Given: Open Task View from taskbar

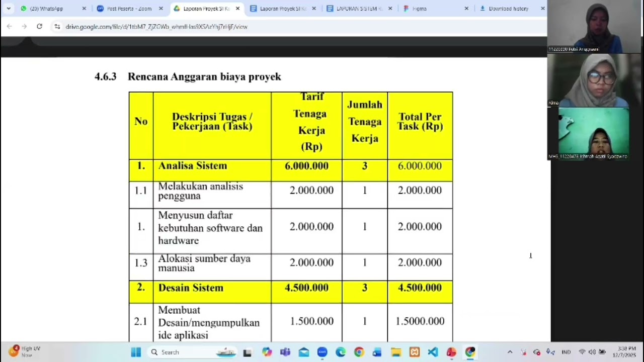Looking at the screenshot, I should pyautogui.click(x=247, y=352).
